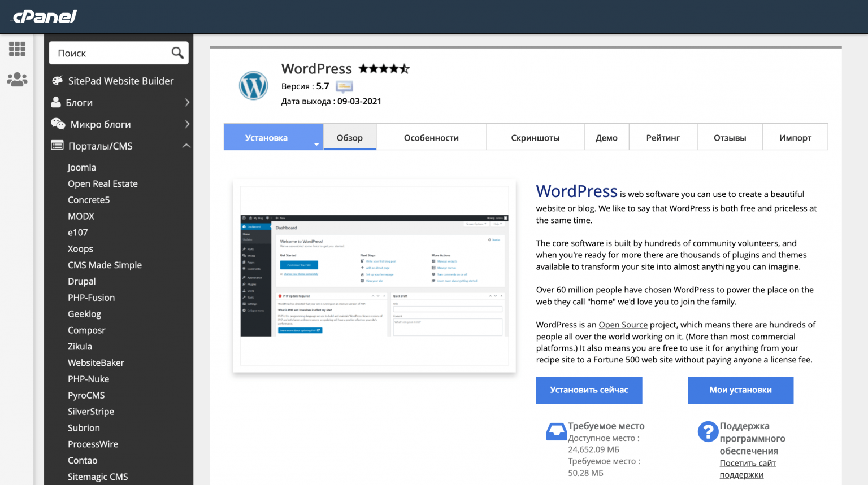Click the Порталы/CMS category icon
Screen dimensions: 868x485
click(x=57, y=146)
